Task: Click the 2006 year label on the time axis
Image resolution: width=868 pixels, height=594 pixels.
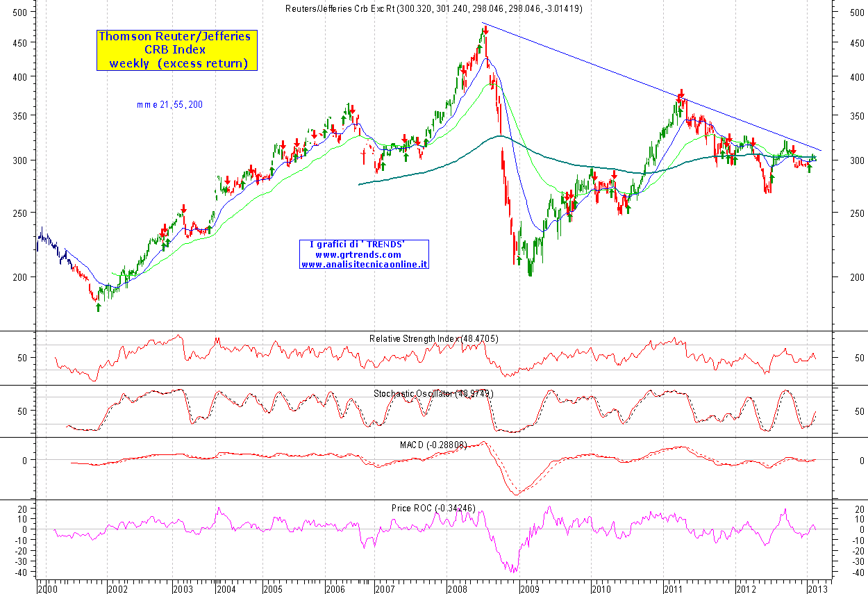Action: [334, 588]
